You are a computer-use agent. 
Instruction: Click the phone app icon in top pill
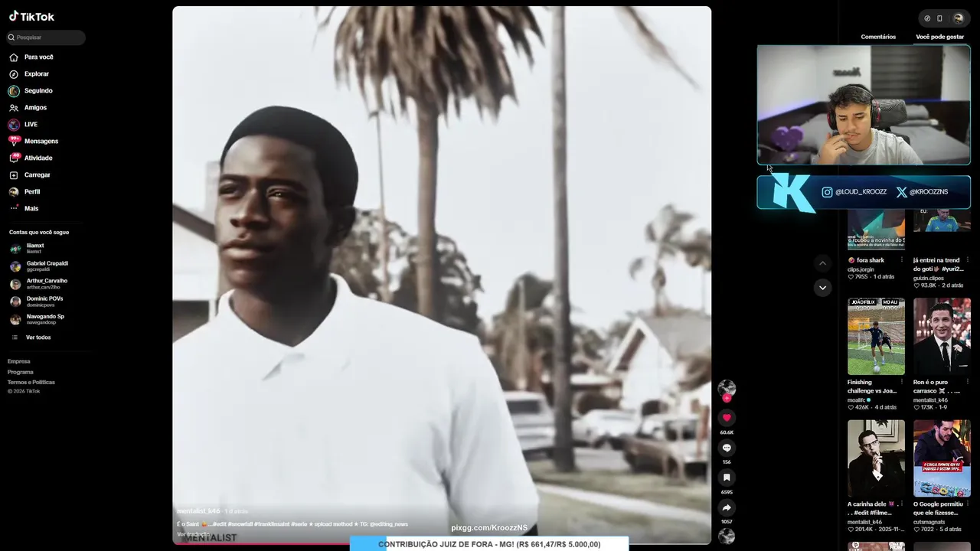click(939, 18)
